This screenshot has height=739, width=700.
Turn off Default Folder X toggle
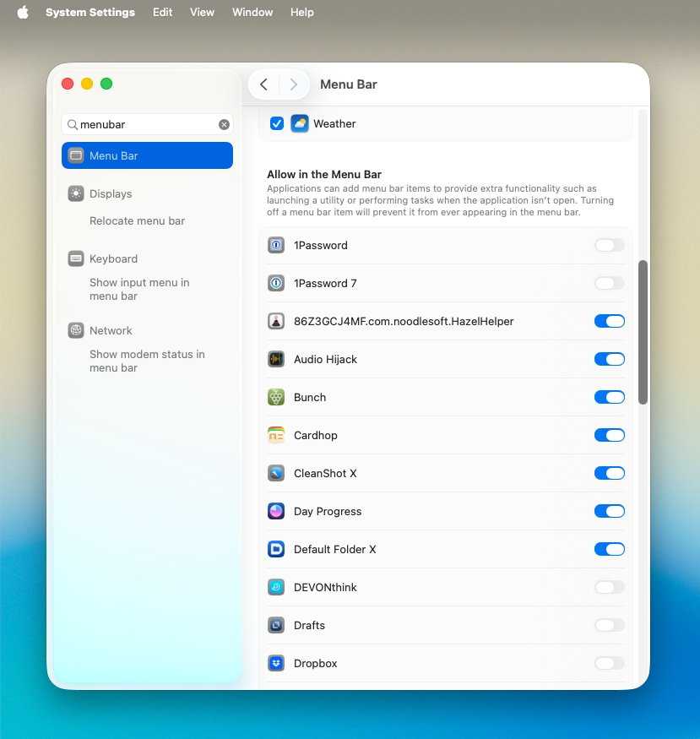point(609,550)
